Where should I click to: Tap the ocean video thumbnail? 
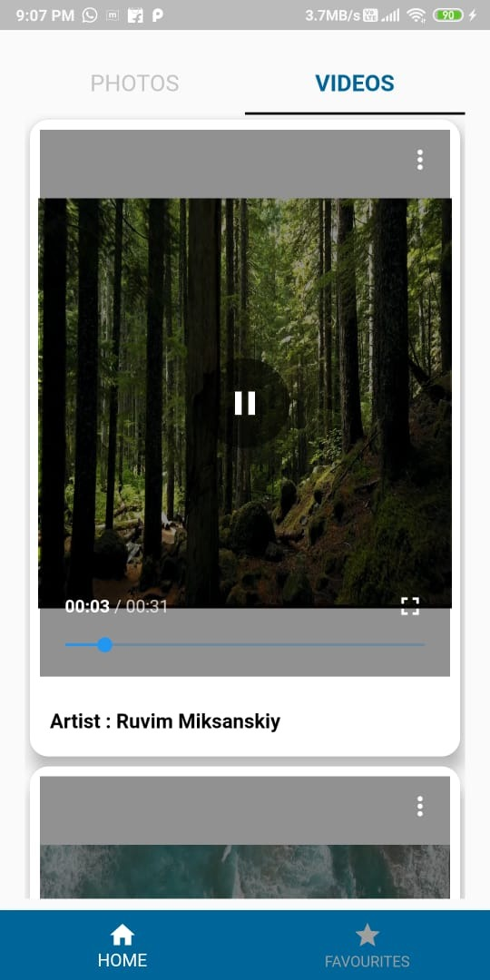(245, 871)
